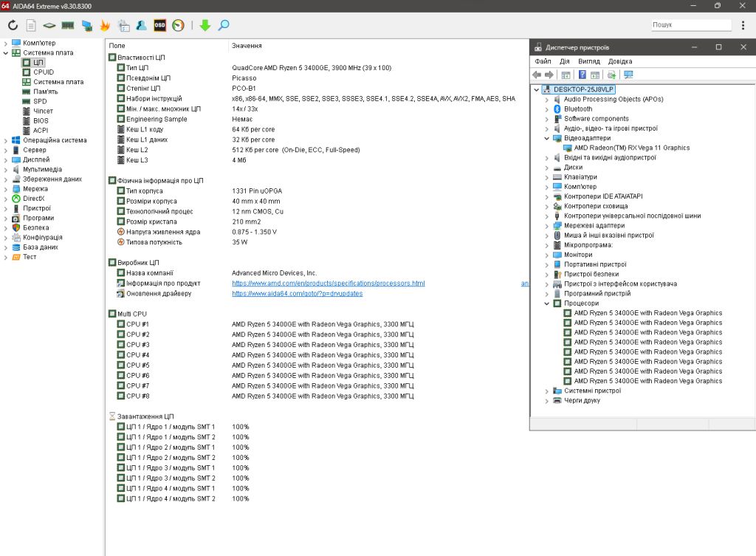This screenshot has height=556, width=756.
Task: Click update driver icon in Device Manager toolbar
Action: pos(611,75)
